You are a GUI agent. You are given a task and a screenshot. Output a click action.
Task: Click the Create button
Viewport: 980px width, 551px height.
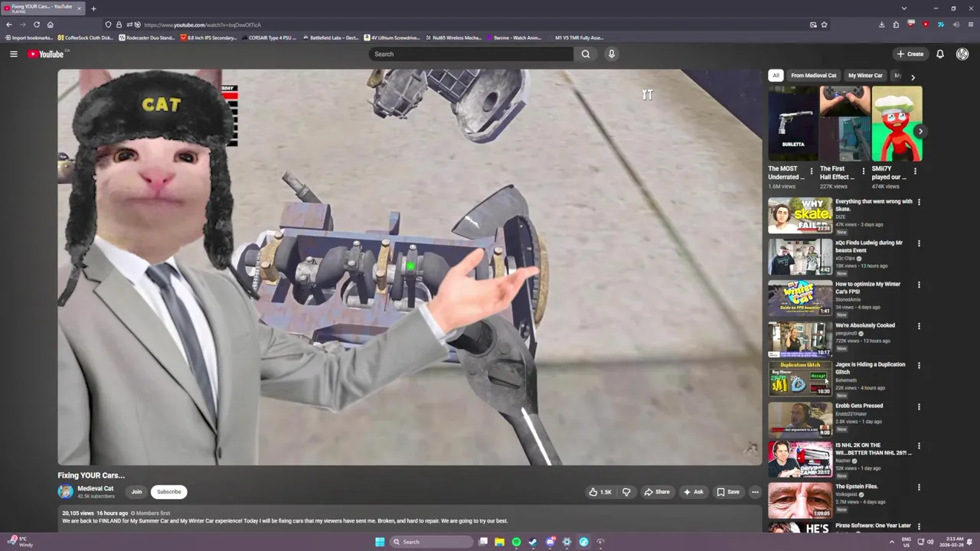[910, 54]
